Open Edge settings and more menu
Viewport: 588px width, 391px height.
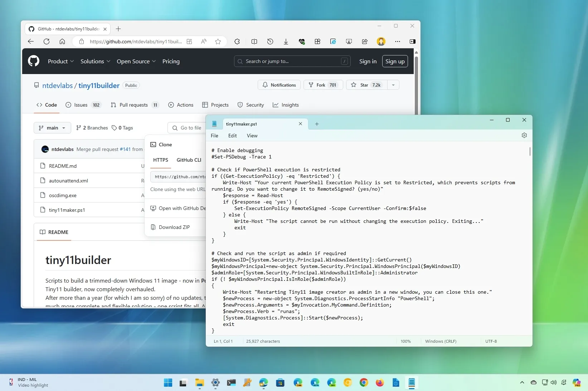pos(398,41)
